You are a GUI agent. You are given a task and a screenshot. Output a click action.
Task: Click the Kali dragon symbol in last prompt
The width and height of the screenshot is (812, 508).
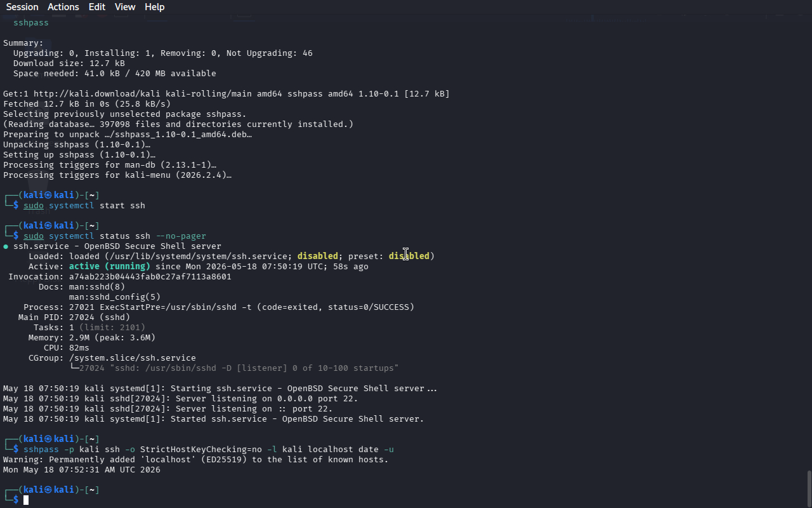click(48, 490)
